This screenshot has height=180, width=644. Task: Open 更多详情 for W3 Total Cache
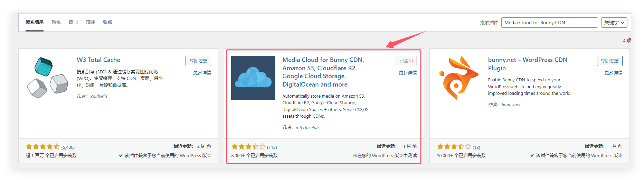[x=202, y=73]
